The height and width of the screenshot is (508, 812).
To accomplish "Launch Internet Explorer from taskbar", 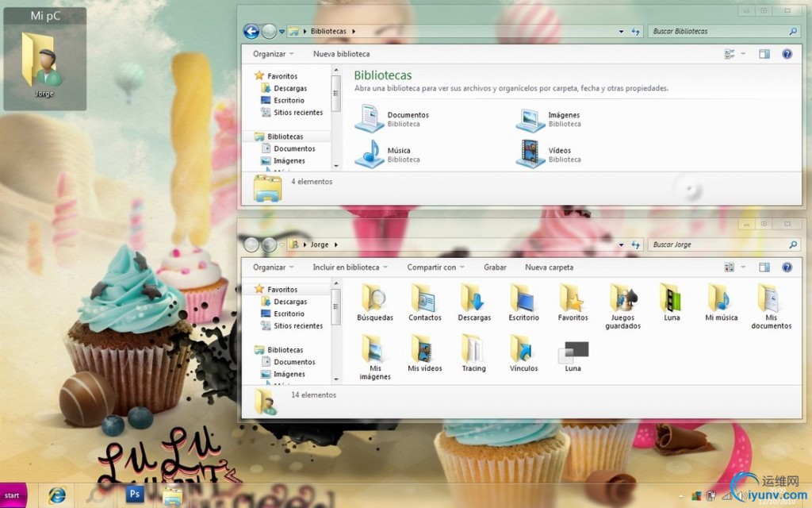I will tap(57, 495).
